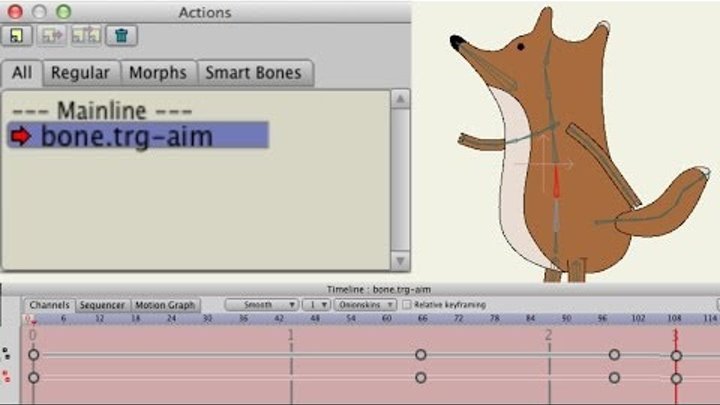Click the New Action icon

click(17, 37)
